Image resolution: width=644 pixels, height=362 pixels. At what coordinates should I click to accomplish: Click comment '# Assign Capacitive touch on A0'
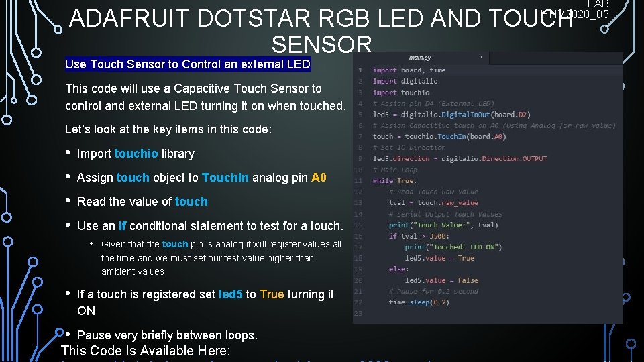click(494, 125)
